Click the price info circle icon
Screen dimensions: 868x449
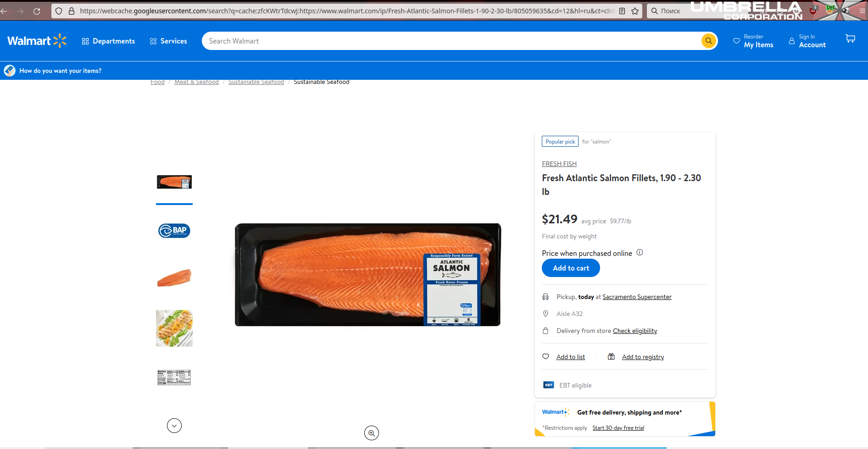pos(640,253)
